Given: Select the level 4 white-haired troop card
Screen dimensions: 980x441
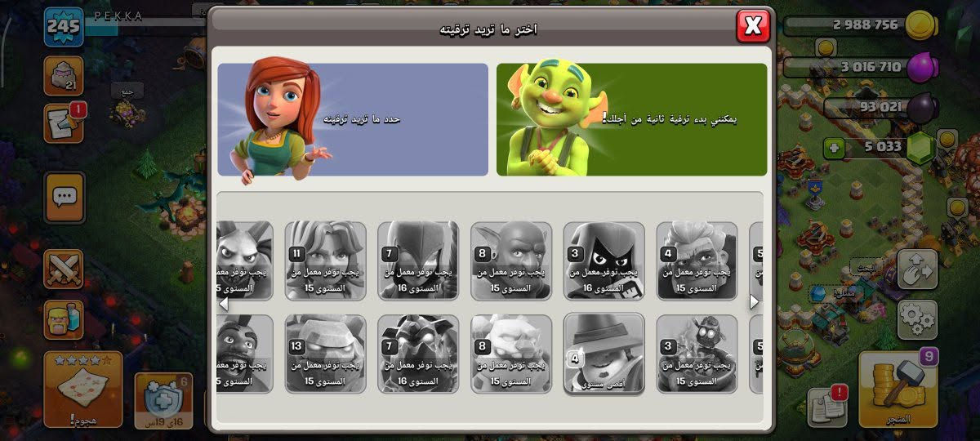Looking at the screenshot, I should pos(697,261).
